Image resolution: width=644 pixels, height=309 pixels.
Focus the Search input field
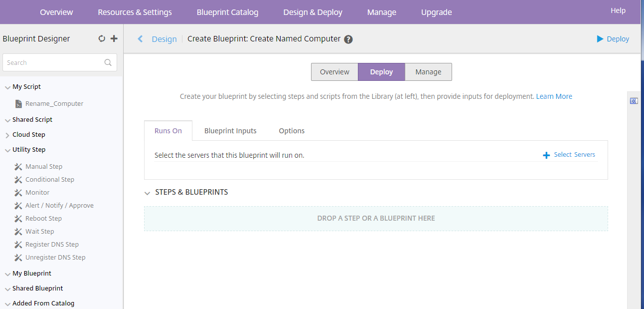52,63
